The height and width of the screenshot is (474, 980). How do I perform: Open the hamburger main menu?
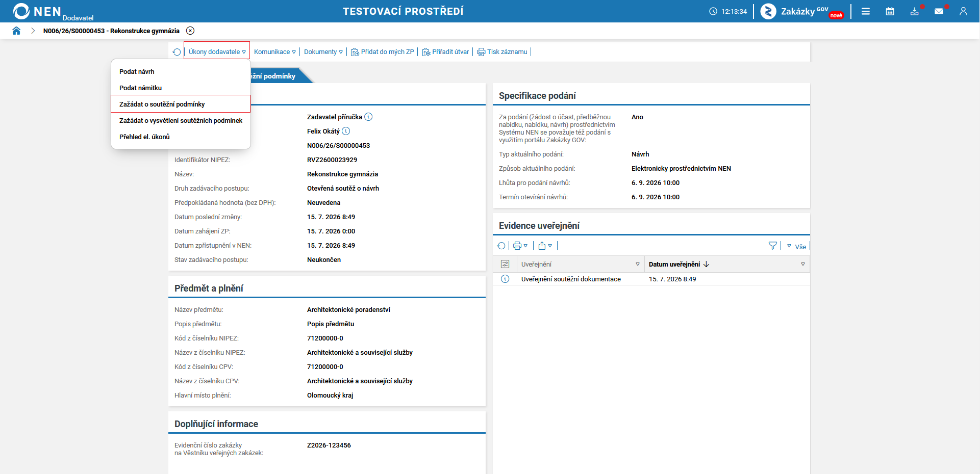[866, 11]
